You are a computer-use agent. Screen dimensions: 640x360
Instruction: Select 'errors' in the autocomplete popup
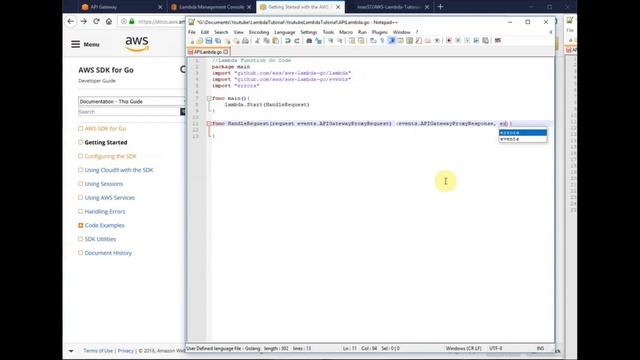523,133
